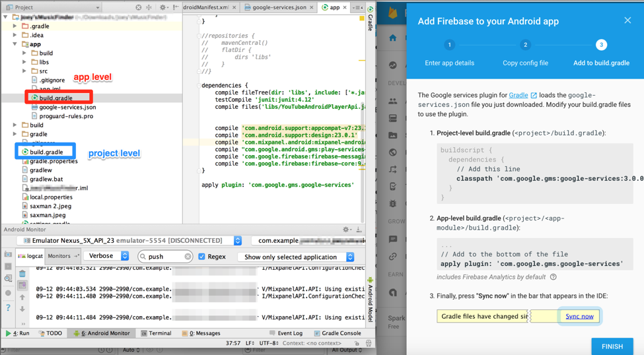Toggle the Regex checkbox
This screenshot has width=644, height=355.
click(x=202, y=257)
